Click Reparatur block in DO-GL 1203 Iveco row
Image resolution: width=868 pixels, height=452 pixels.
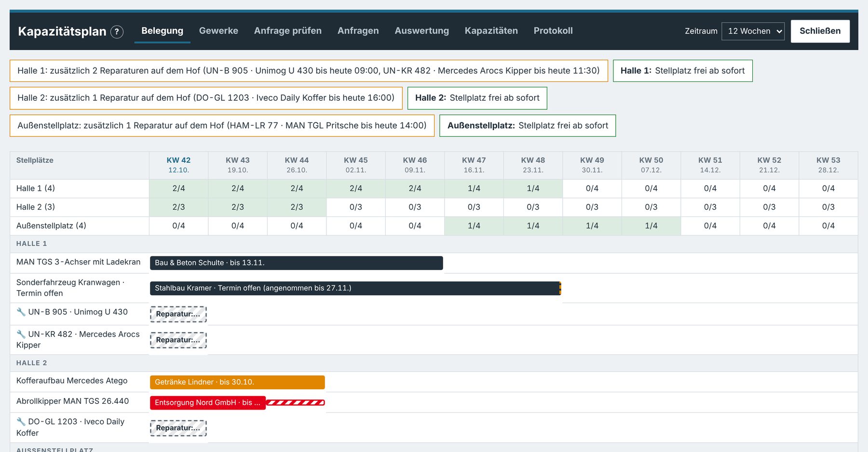178,428
